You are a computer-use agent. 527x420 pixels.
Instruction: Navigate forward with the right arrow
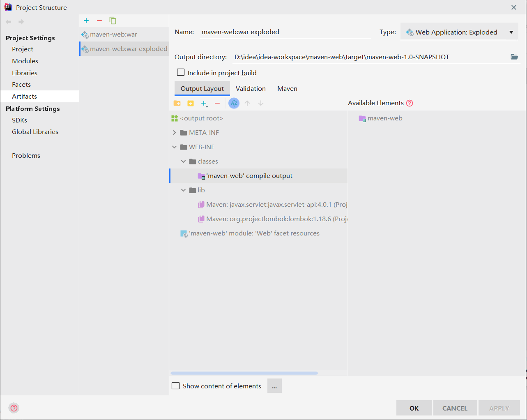pyautogui.click(x=21, y=22)
